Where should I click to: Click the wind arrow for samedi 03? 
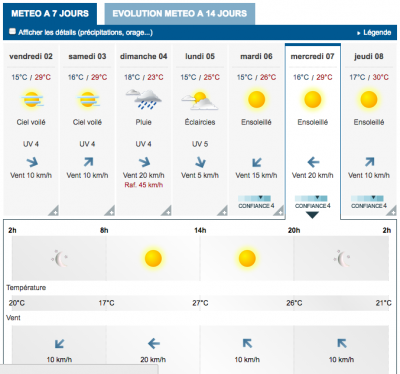pos(88,162)
